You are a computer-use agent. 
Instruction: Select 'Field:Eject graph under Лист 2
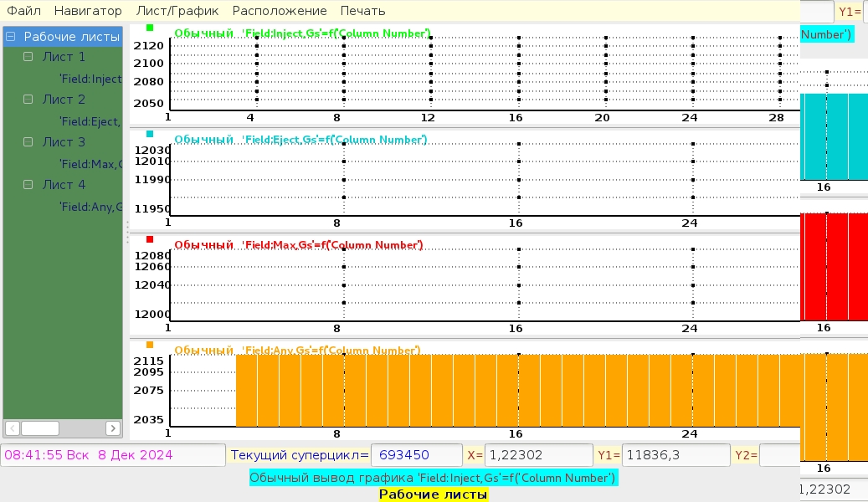tap(90, 121)
